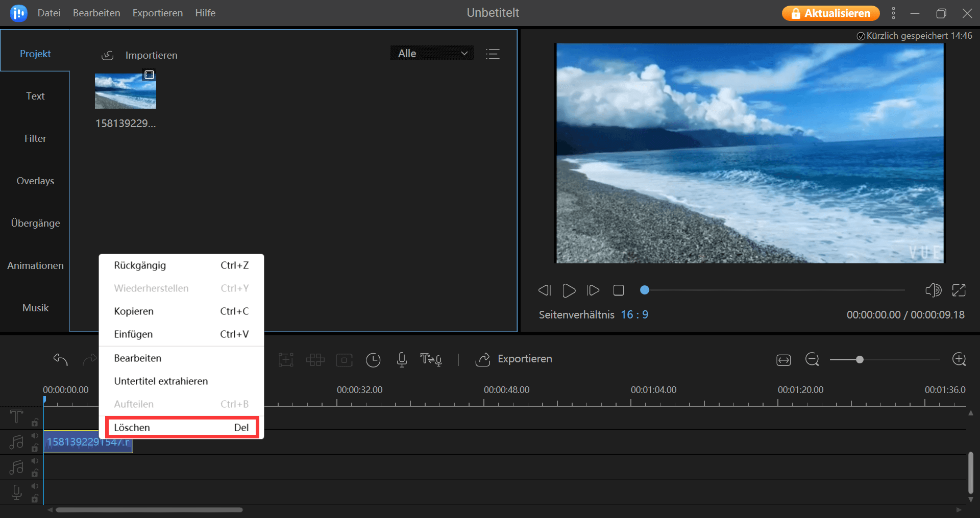Start voiceover recording with the microphone toolbar icon
This screenshot has width=980, height=518.
tap(402, 360)
